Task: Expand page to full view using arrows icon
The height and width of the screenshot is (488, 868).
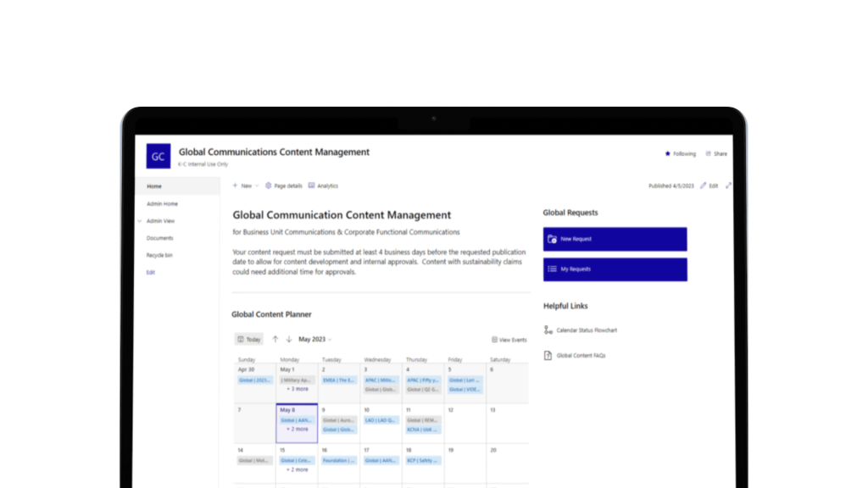Action: coord(728,186)
